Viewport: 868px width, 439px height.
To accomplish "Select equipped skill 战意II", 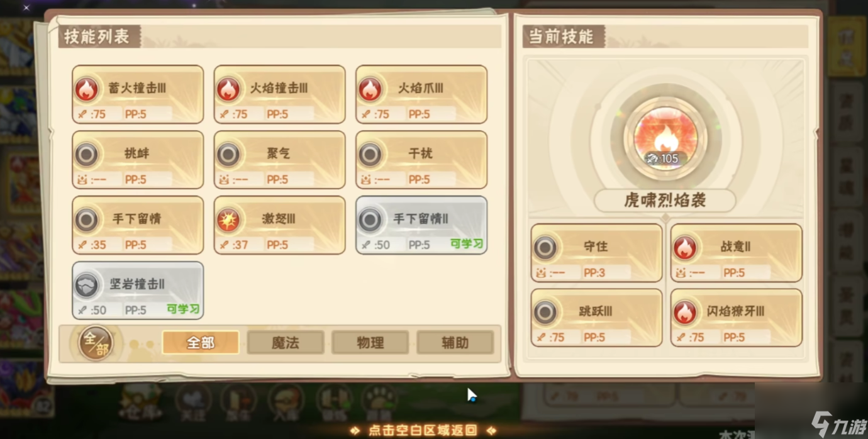I will pyautogui.click(x=737, y=253).
